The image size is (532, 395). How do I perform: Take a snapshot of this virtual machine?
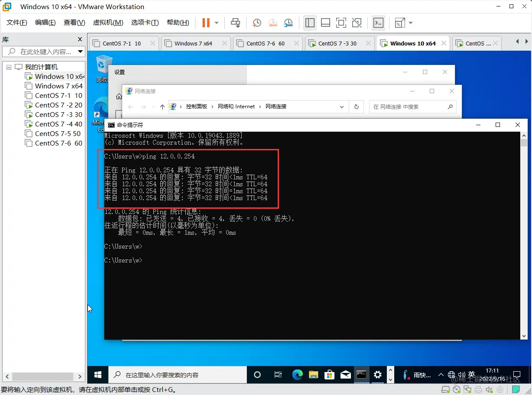(256, 23)
